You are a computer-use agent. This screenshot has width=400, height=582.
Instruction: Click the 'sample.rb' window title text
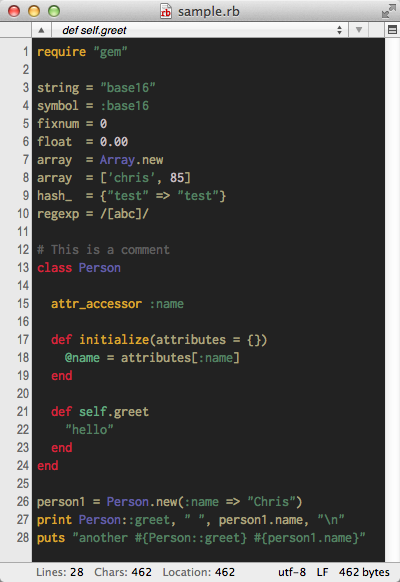[209, 12]
